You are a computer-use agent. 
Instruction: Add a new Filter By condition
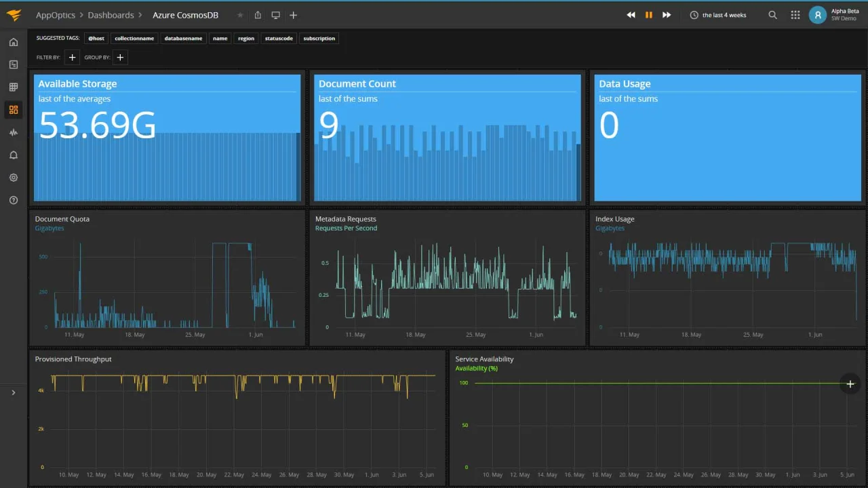pos(73,58)
